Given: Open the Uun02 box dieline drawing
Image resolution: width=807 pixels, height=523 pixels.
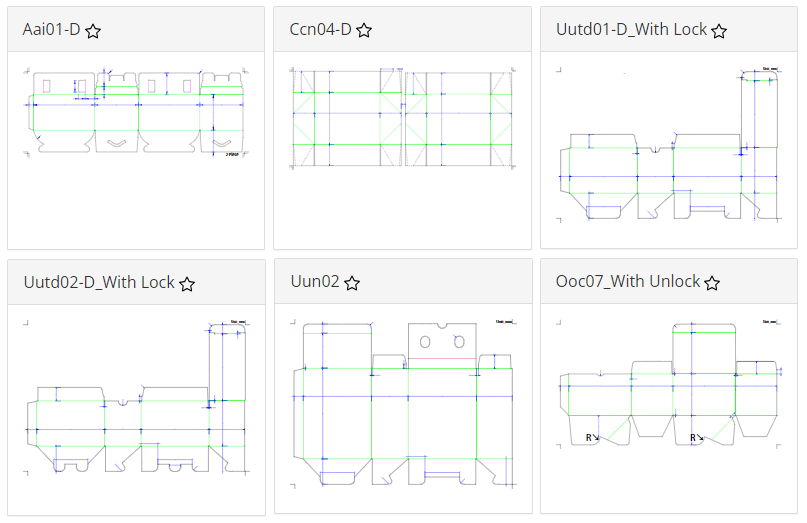Looking at the screenshot, I should click(x=404, y=403).
